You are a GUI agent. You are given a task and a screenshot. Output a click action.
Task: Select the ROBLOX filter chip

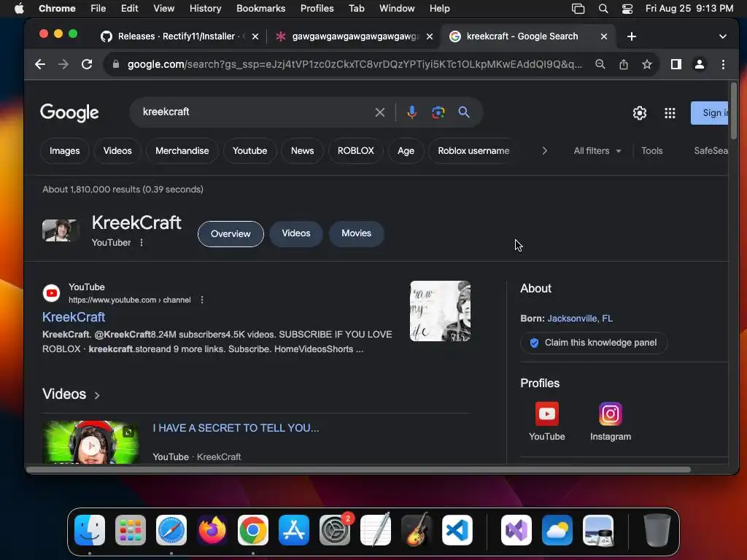[356, 151]
